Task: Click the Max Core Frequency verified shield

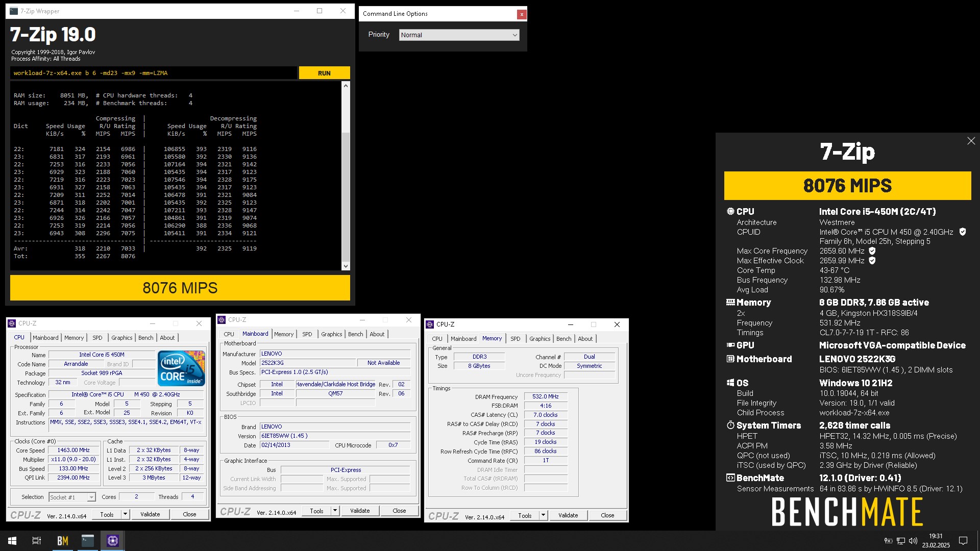Action: [x=872, y=251]
